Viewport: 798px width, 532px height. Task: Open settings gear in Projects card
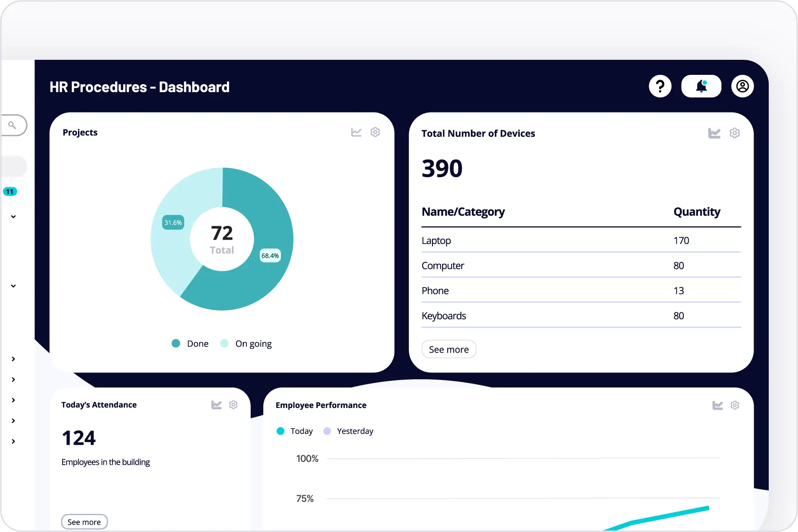[x=375, y=132]
